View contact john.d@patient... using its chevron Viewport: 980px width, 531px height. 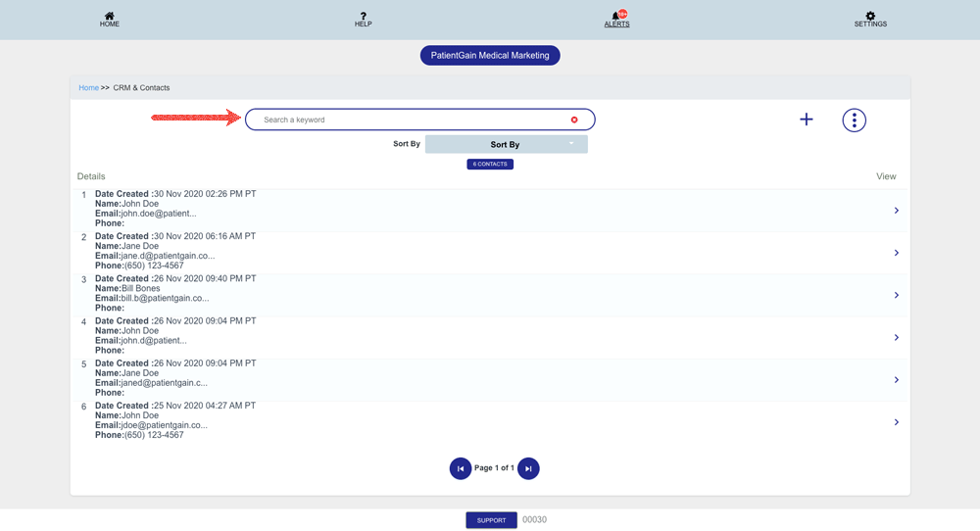[897, 337]
